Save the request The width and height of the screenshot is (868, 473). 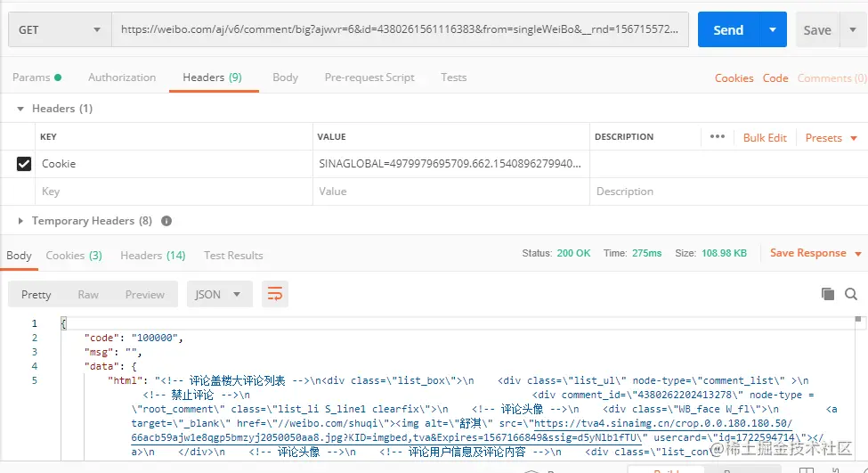817,30
